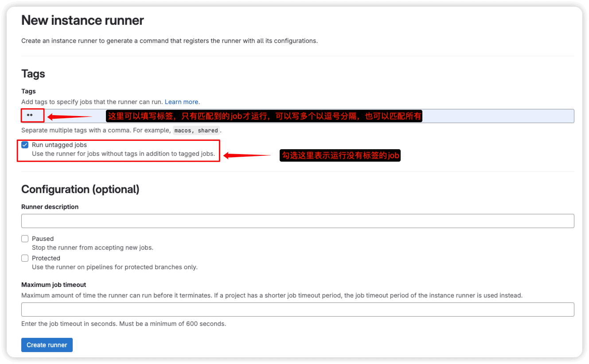
Task: Click the Runner description input field
Action: click(x=297, y=221)
